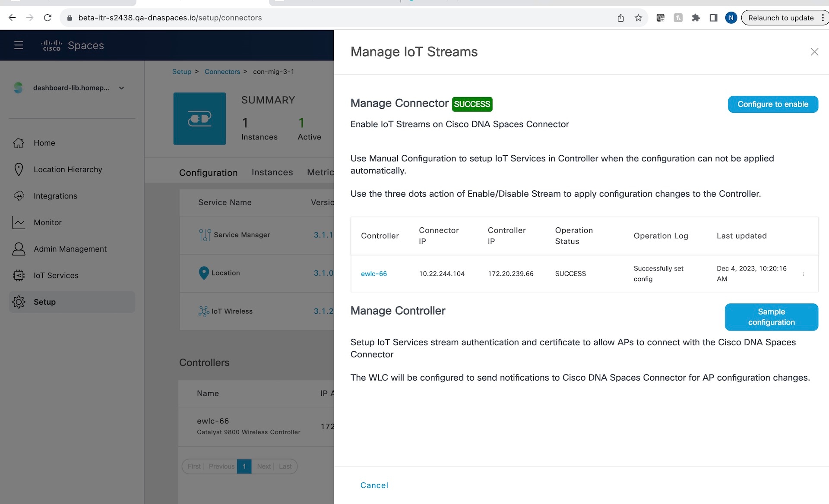This screenshot has height=504, width=829.
Task: Click 'Successfully set config' operation log
Action: (658, 274)
